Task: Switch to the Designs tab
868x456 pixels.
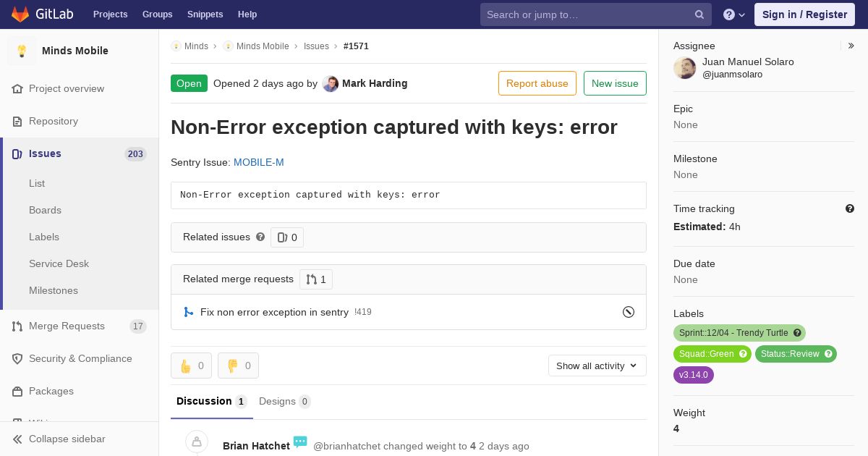Action: pyautogui.click(x=285, y=401)
